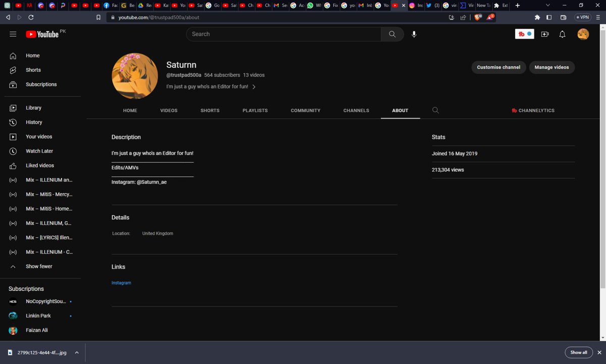Click the browser address bar URL
The image size is (606, 364).
(x=159, y=17)
